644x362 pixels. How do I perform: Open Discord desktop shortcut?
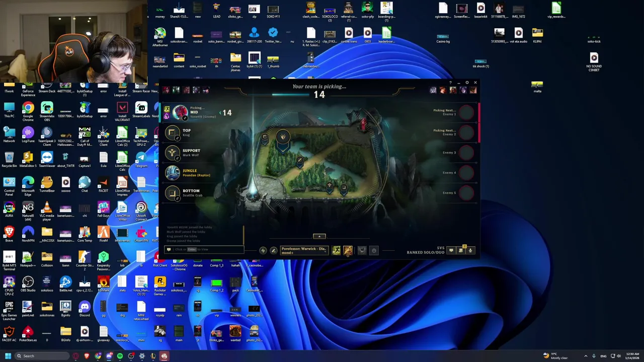pyautogui.click(x=85, y=308)
